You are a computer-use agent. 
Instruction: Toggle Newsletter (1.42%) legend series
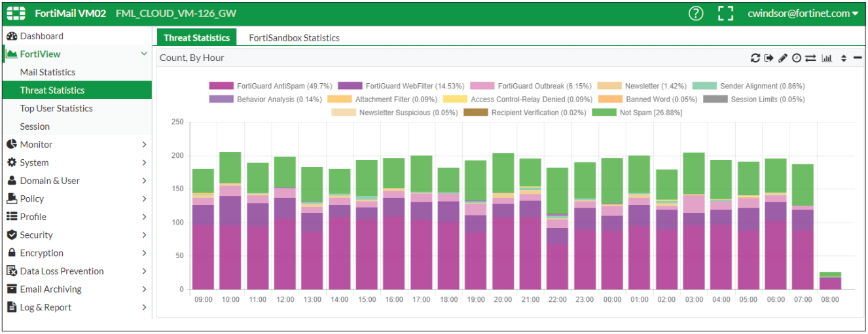pyautogui.click(x=642, y=86)
